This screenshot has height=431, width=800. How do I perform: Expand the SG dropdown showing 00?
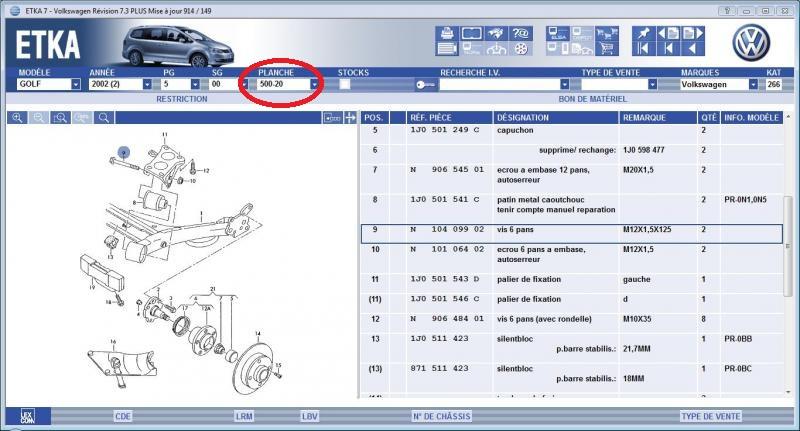(244, 84)
